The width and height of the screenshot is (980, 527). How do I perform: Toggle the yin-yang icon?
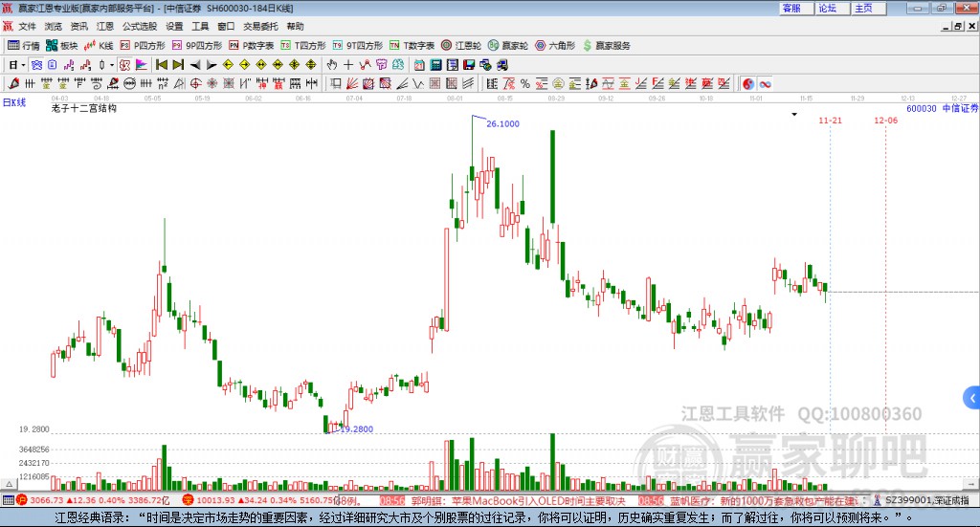748,83
